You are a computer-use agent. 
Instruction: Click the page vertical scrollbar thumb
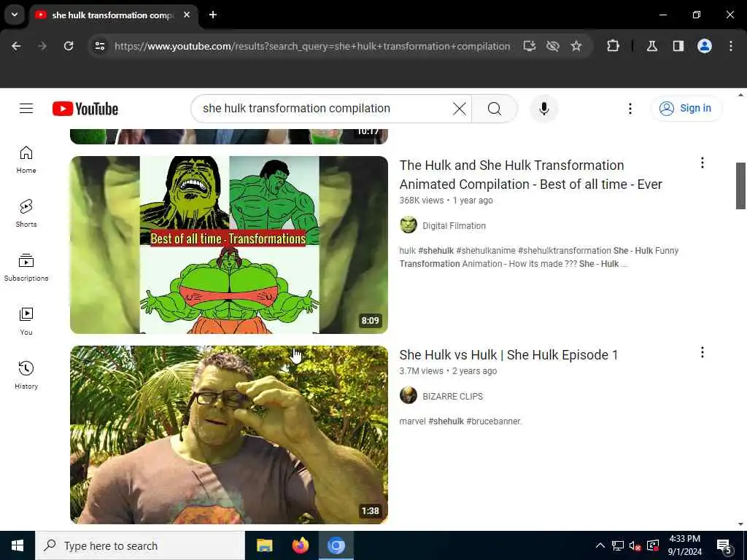[740, 186]
